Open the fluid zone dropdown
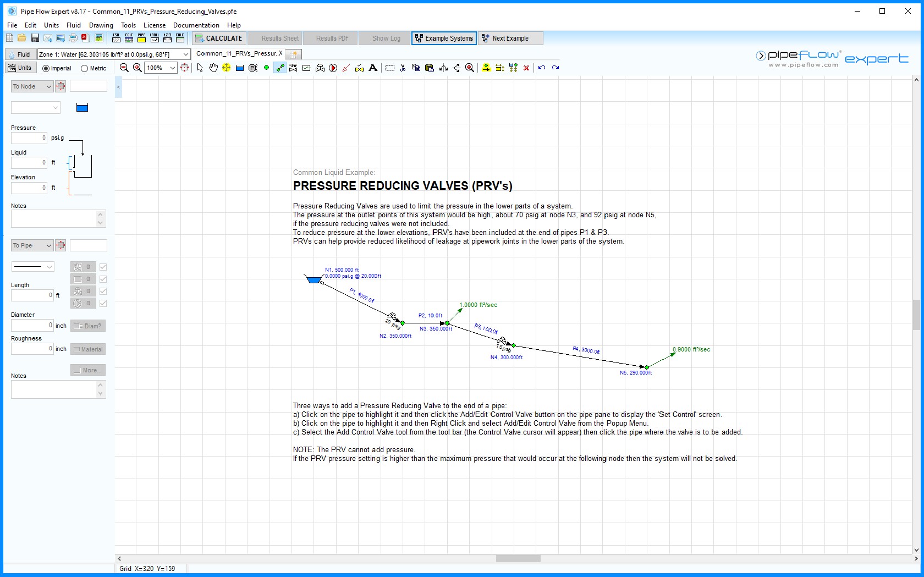 (x=185, y=54)
